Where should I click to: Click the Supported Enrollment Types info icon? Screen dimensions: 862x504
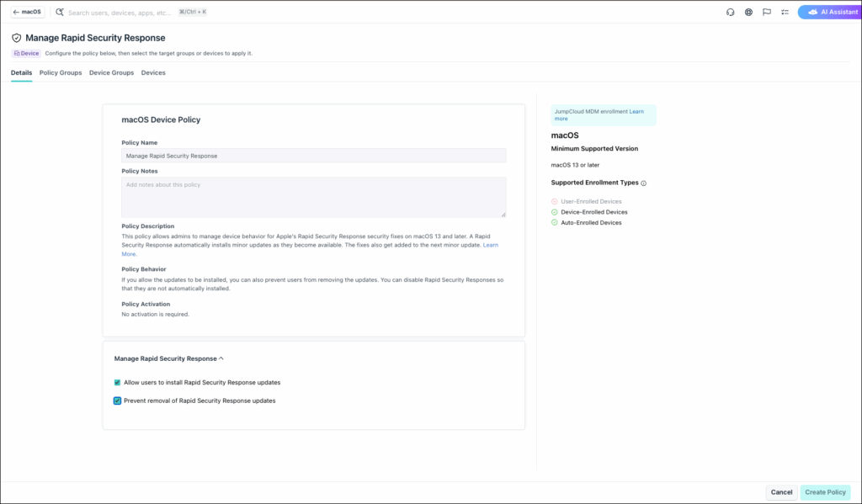click(644, 183)
